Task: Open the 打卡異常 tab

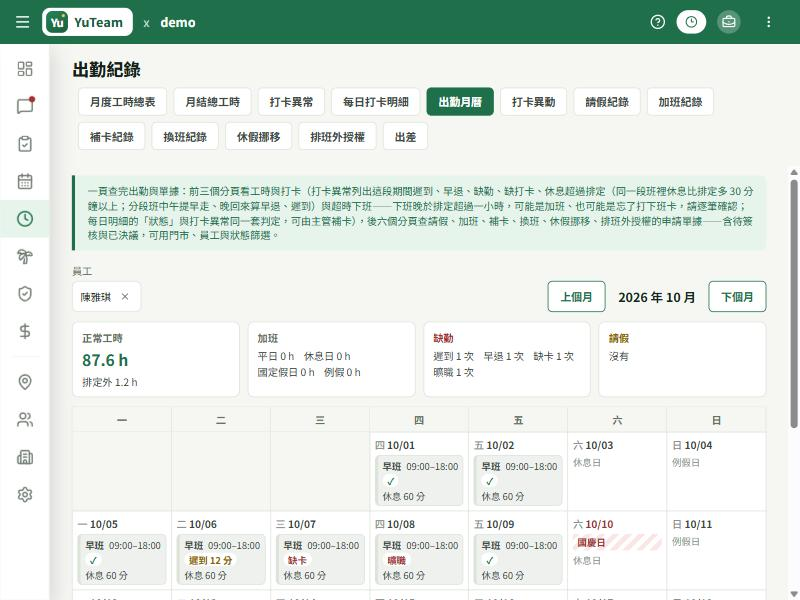Action: click(291, 102)
